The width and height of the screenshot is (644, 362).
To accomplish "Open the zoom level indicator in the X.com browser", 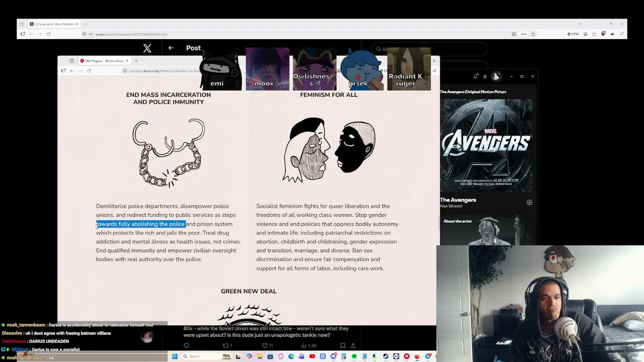I will point(523,34).
